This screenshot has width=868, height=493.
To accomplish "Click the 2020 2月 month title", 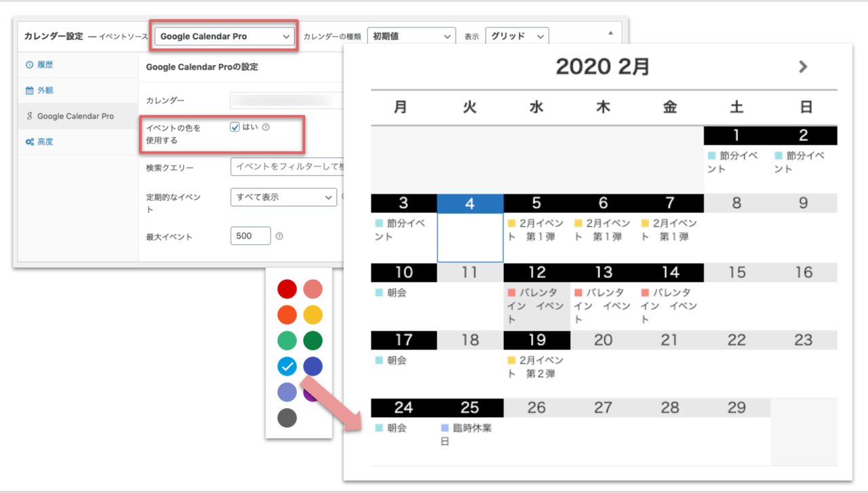I will tap(603, 66).
